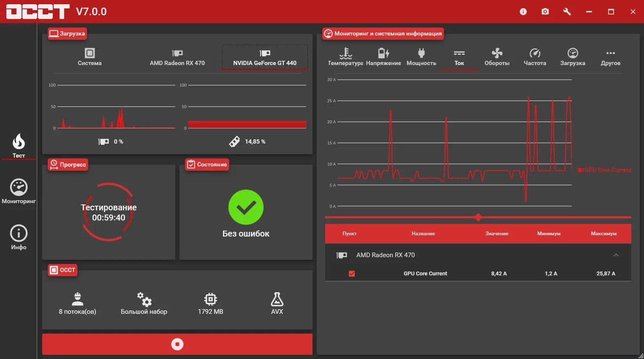The image size is (644, 359).
Task: Change the Большой набор data set option
Action: point(144,304)
